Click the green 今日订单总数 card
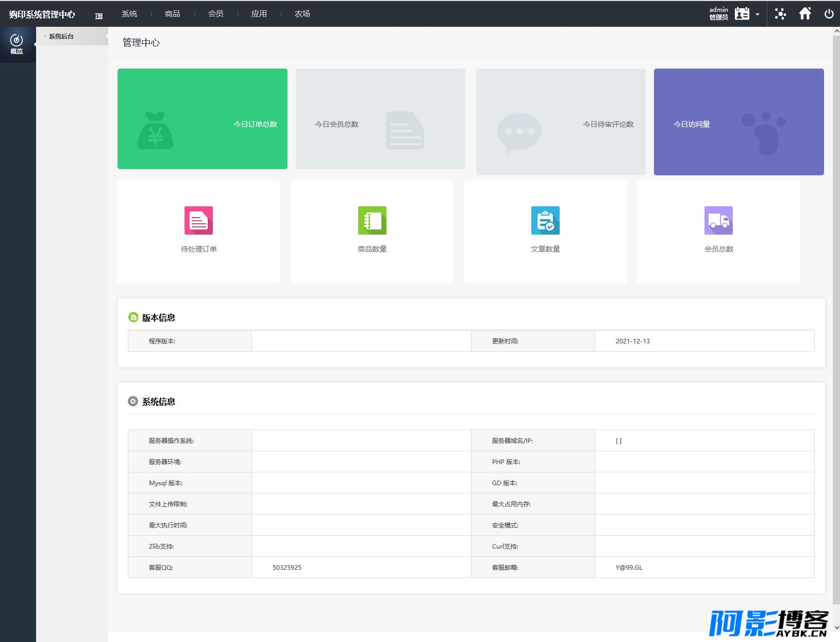The height and width of the screenshot is (642, 840). (x=203, y=119)
